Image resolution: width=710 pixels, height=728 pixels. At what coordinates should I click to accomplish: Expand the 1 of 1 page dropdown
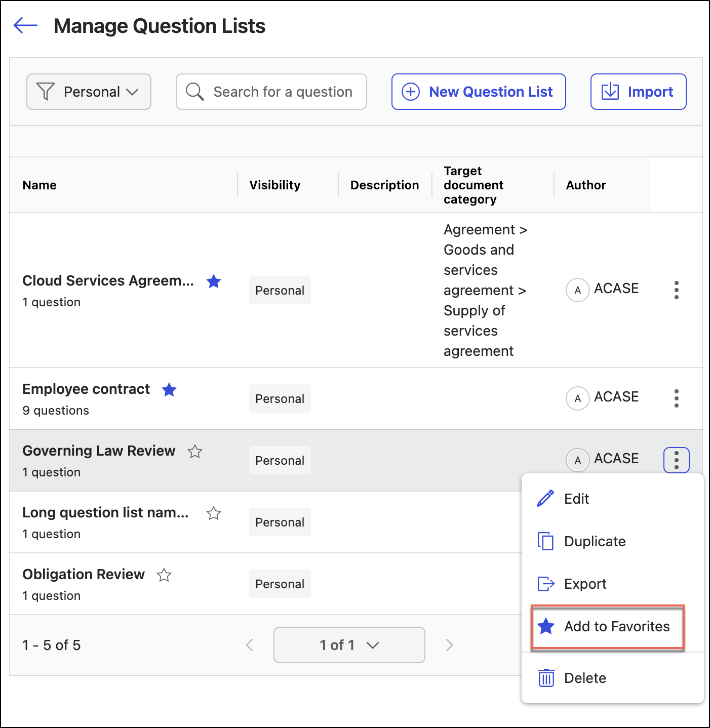(349, 645)
